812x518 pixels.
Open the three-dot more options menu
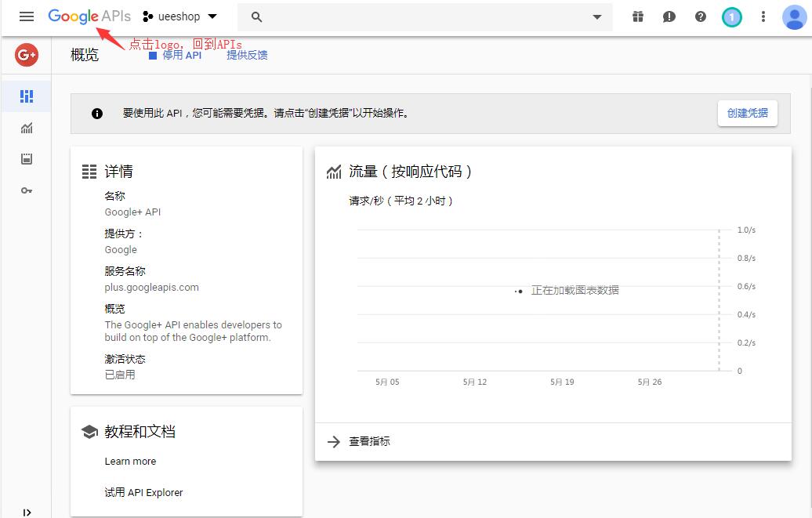(763, 17)
